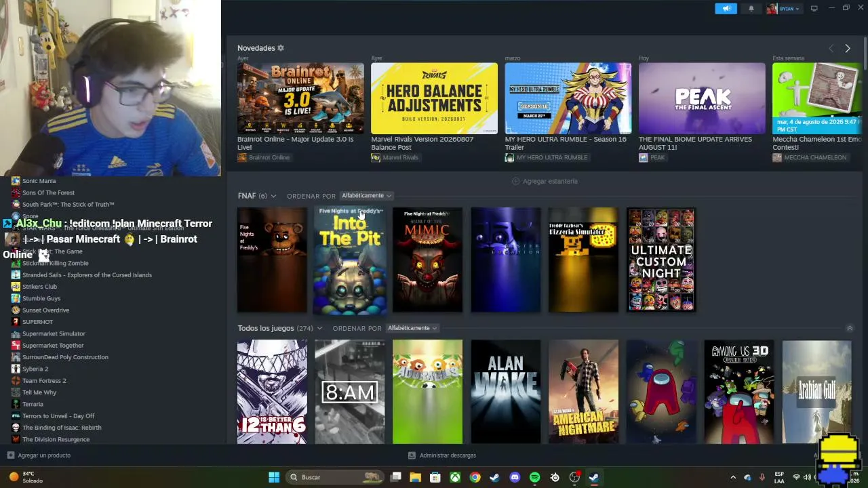Go to next Novedades page arrow
This screenshot has height=488, width=868.
(847, 49)
